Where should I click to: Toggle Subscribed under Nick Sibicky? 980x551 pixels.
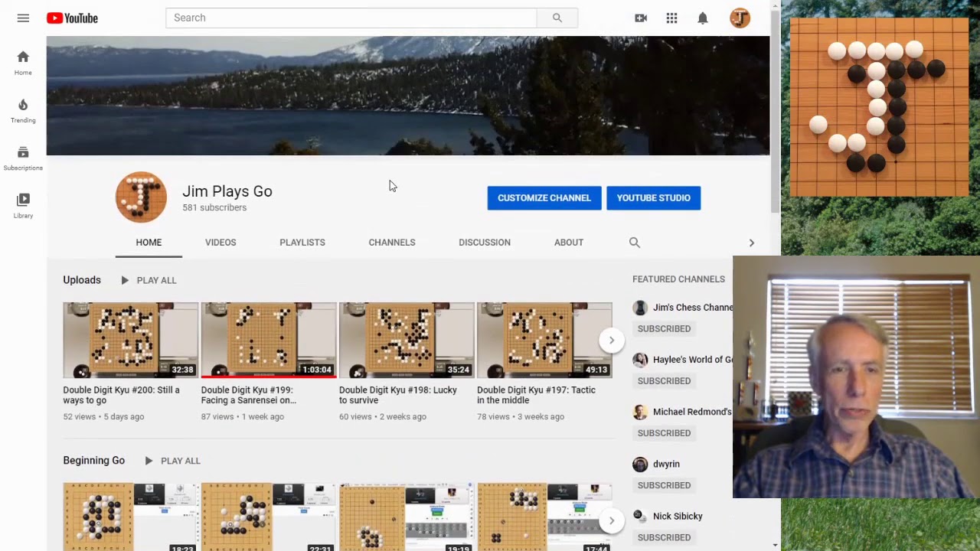pyautogui.click(x=664, y=537)
